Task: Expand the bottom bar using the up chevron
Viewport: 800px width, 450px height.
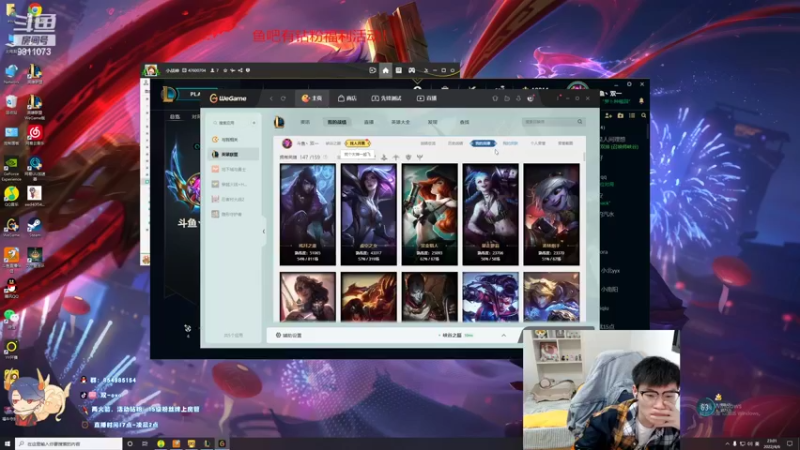Action: pos(504,335)
